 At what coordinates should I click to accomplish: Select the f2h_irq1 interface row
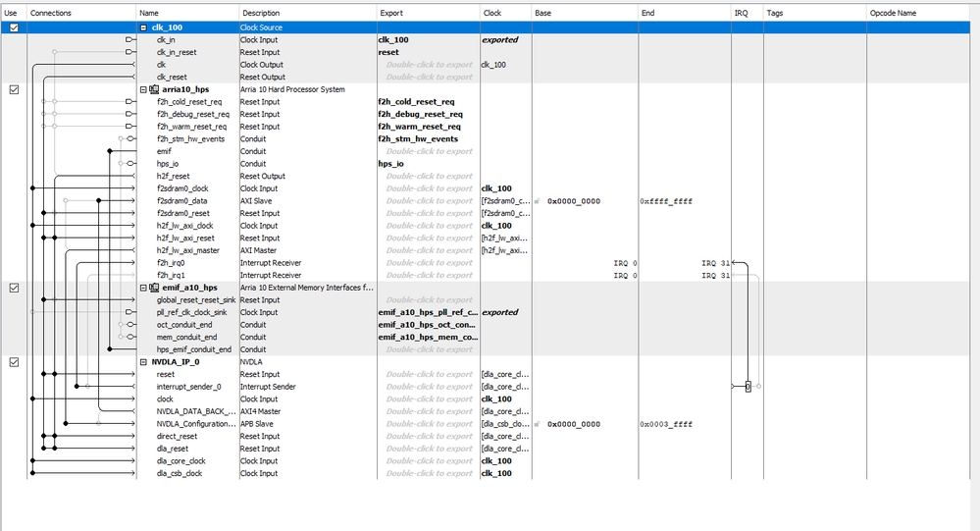tap(171, 275)
